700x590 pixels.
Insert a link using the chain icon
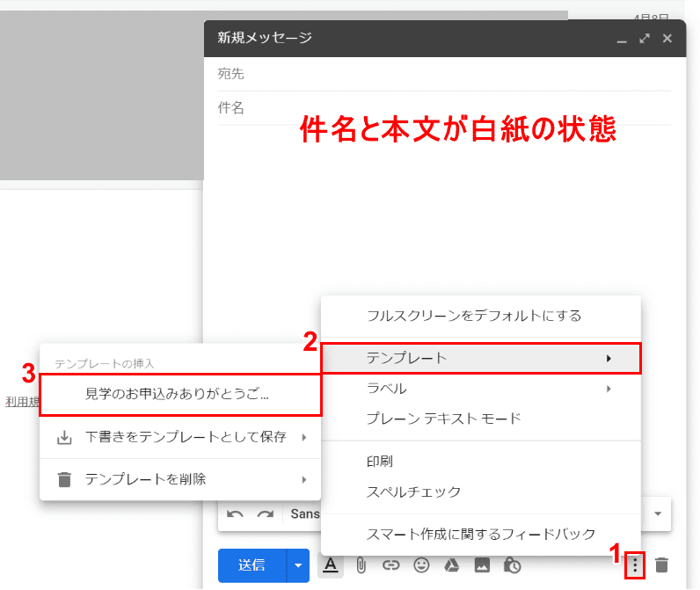pyautogui.click(x=390, y=566)
